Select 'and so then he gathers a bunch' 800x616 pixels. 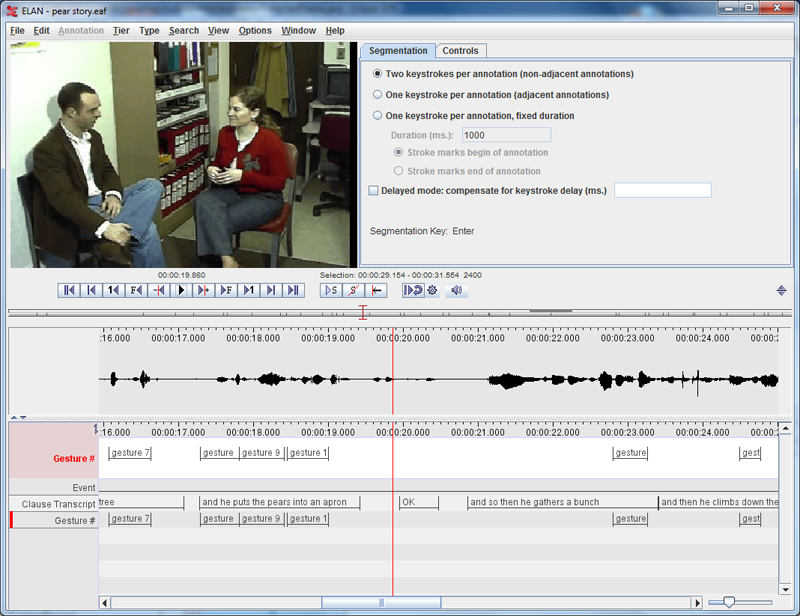point(562,502)
